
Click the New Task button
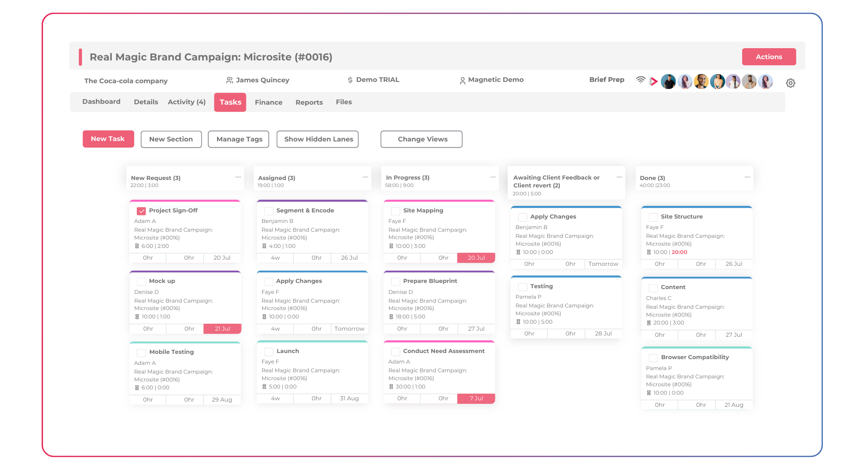coord(108,139)
